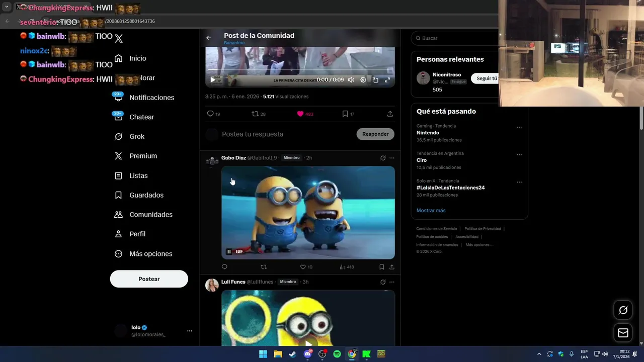Click the Responder button

click(x=375, y=134)
